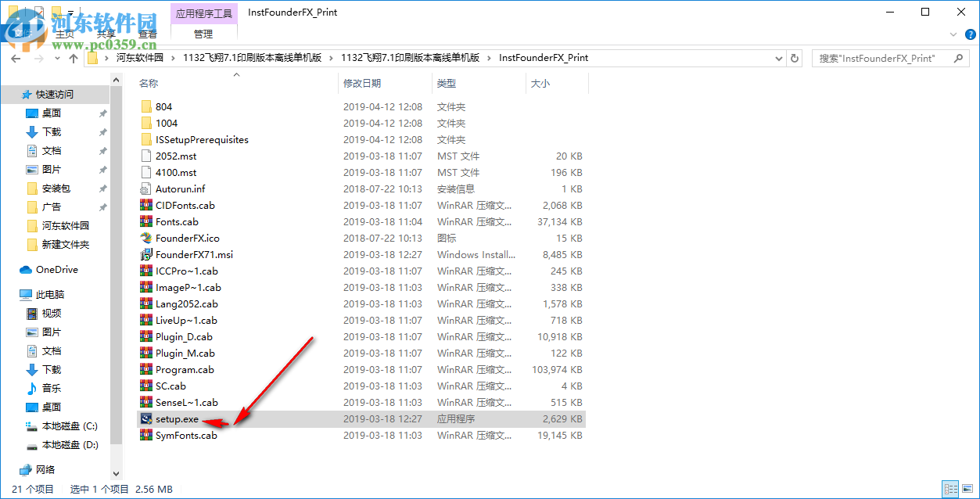Expand the address bar history dropdown
The height and width of the screenshot is (499, 980).
click(x=778, y=58)
